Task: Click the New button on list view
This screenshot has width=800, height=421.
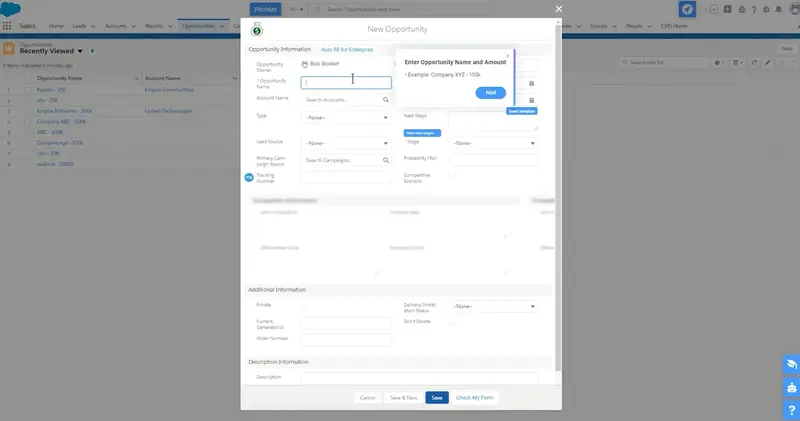Action: pos(787,48)
